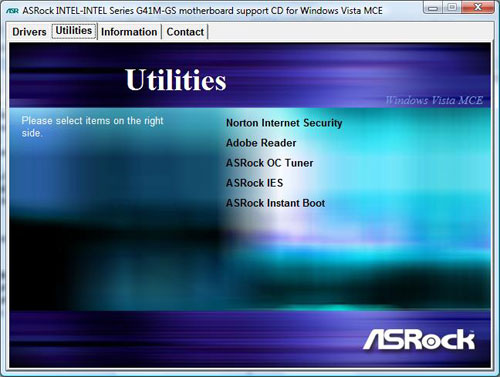Select the ASRock OC Tuner item
Screen dimensions: 500x377
[270, 163]
